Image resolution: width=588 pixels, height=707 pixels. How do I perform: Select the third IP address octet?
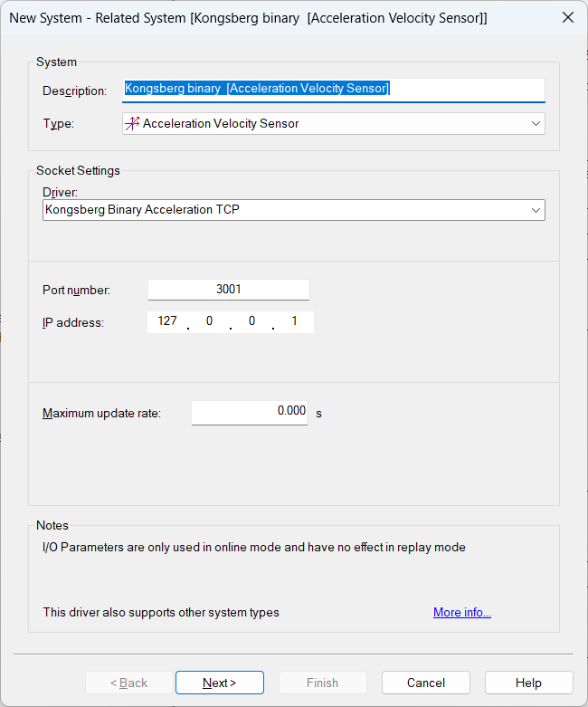click(251, 321)
